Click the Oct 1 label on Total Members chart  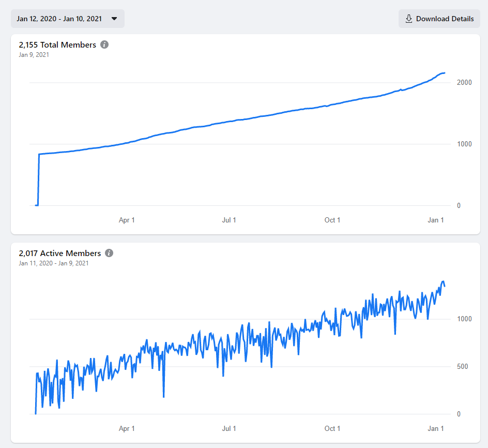[332, 220]
